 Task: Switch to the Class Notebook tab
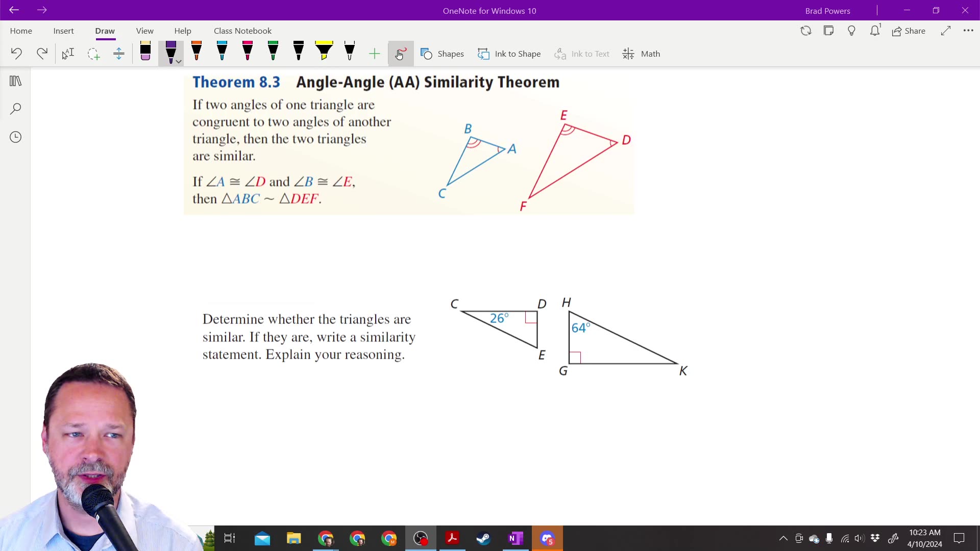242,31
